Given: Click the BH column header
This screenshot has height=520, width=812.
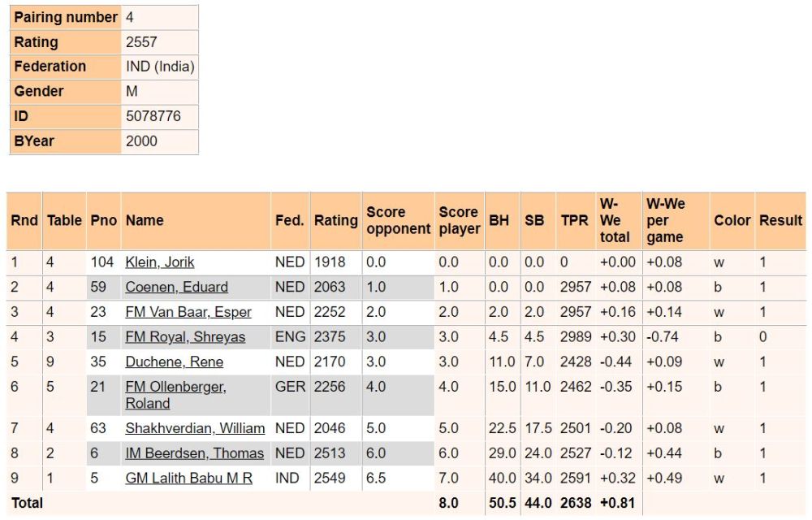Looking at the screenshot, I should click(x=499, y=220).
